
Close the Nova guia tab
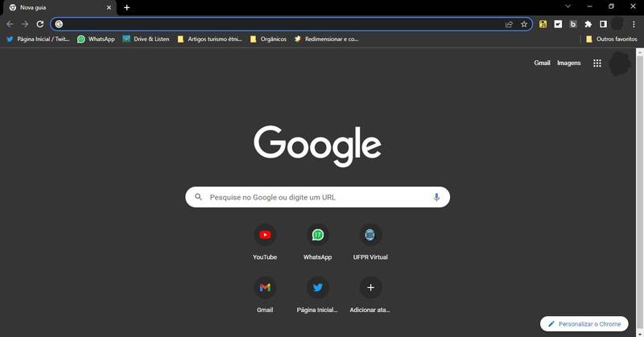pos(109,7)
